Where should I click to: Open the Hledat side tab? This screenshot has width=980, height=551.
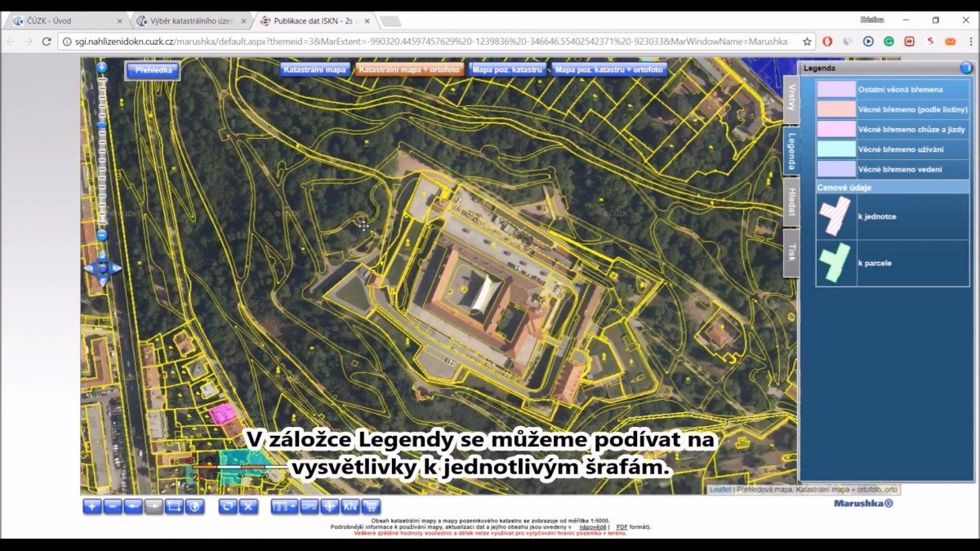pos(791,203)
